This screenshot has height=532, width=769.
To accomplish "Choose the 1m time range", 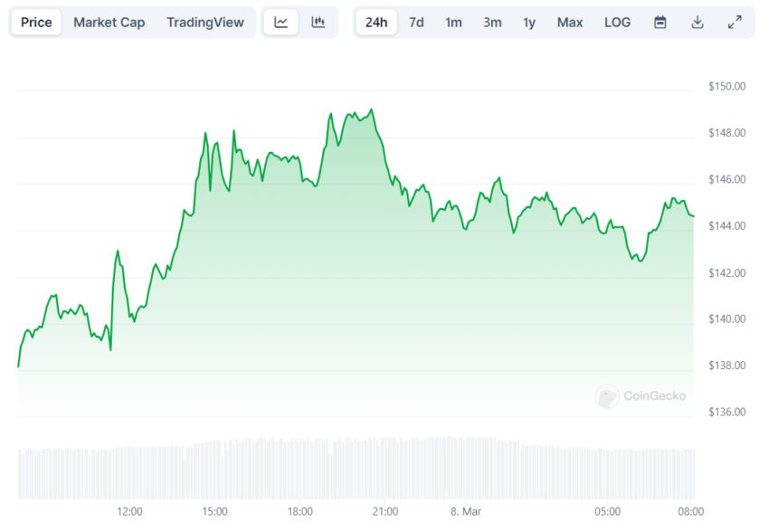I will point(453,23).
